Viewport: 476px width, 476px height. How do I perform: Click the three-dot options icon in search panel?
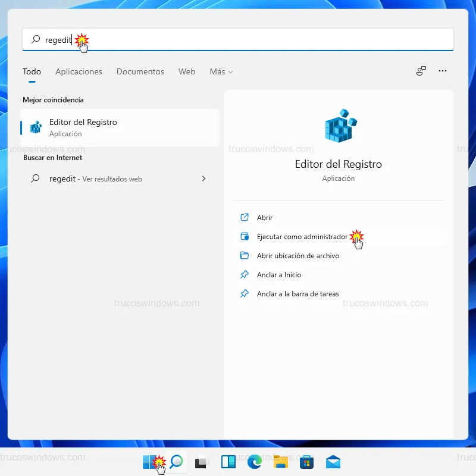click(x=442, y=71)
